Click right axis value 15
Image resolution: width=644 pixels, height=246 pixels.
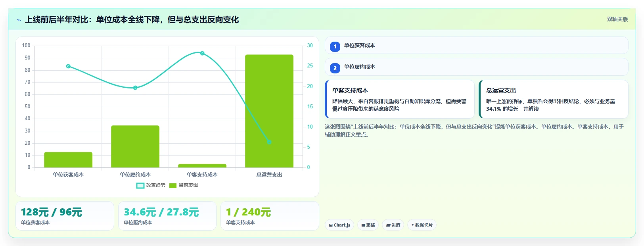[310, 106]
